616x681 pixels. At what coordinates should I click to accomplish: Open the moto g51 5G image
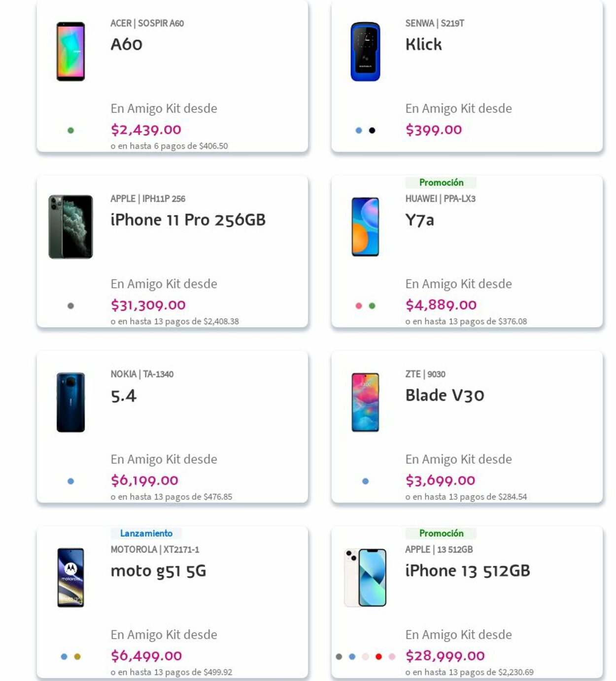coord(70,578)
